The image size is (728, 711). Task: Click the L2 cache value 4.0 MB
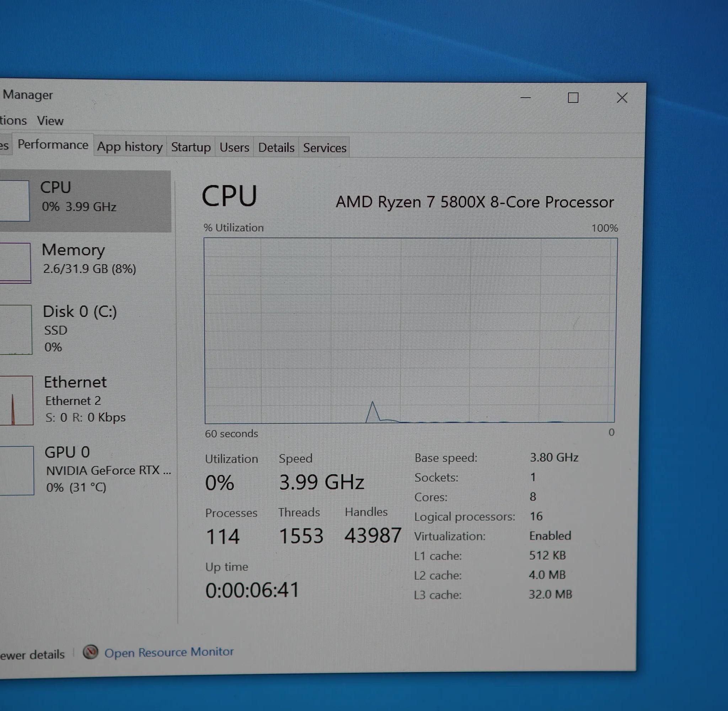[547, 575]
